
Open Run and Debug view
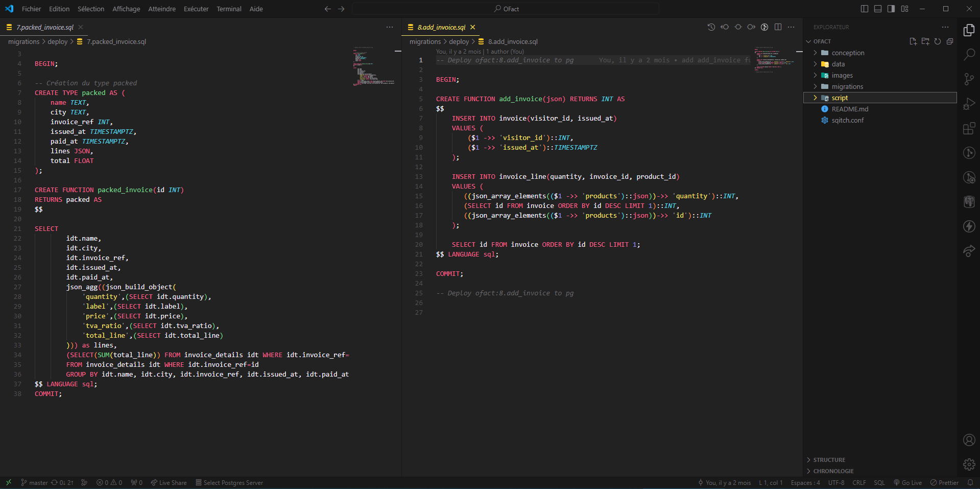pyautogui.click(x=969, y=104)
